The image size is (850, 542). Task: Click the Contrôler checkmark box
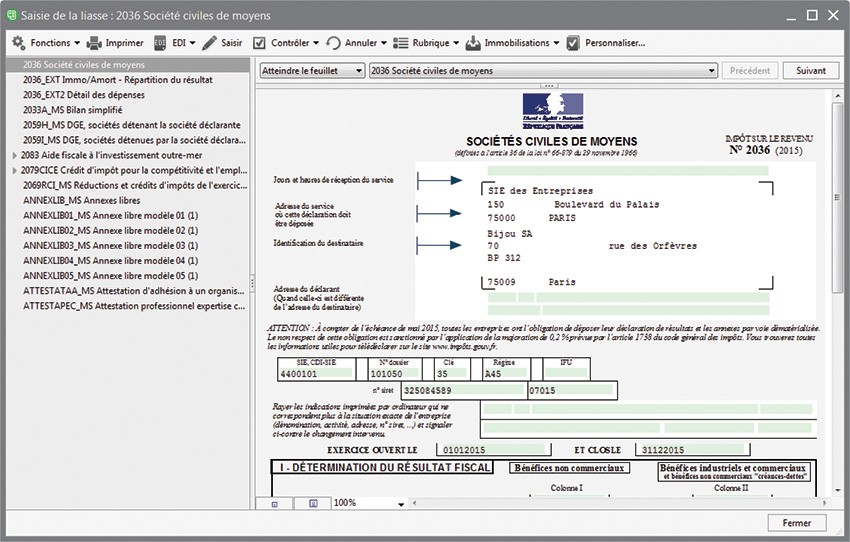[x=260, y=43]
